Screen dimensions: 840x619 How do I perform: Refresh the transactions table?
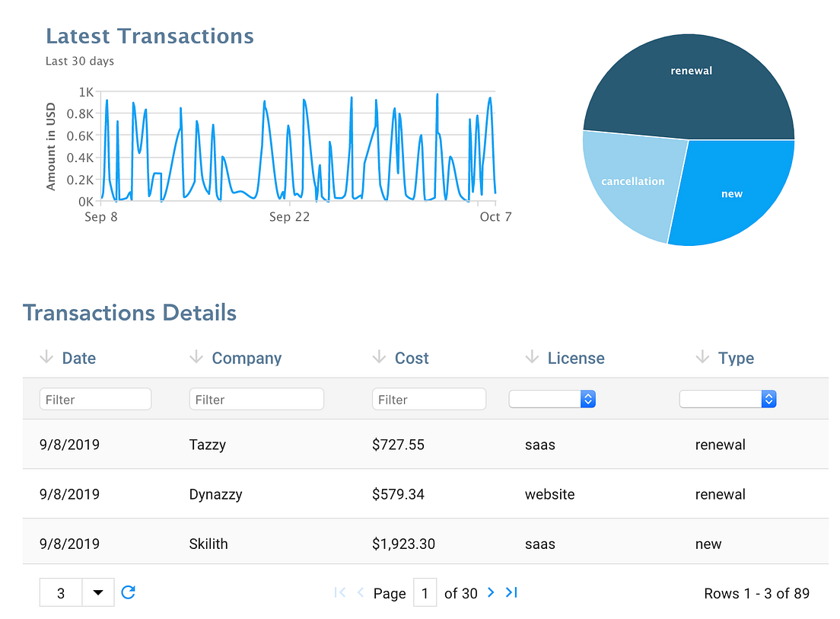[128, 592]
